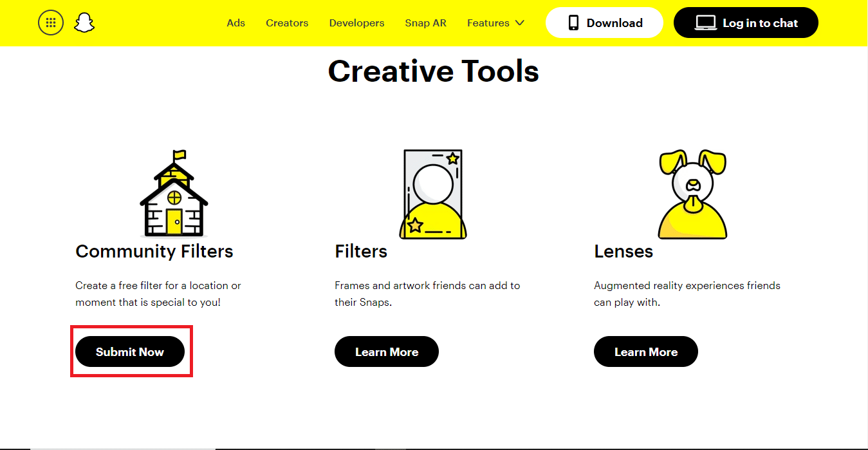Click the Creative Tools title
The width and height of the screenshot is (868, 450).
pyautogui.click(x=434, y=71)
